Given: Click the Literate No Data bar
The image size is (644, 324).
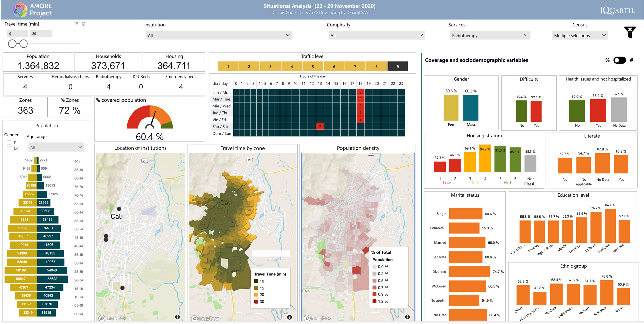Looking at the screenshot, I should 602,163.
